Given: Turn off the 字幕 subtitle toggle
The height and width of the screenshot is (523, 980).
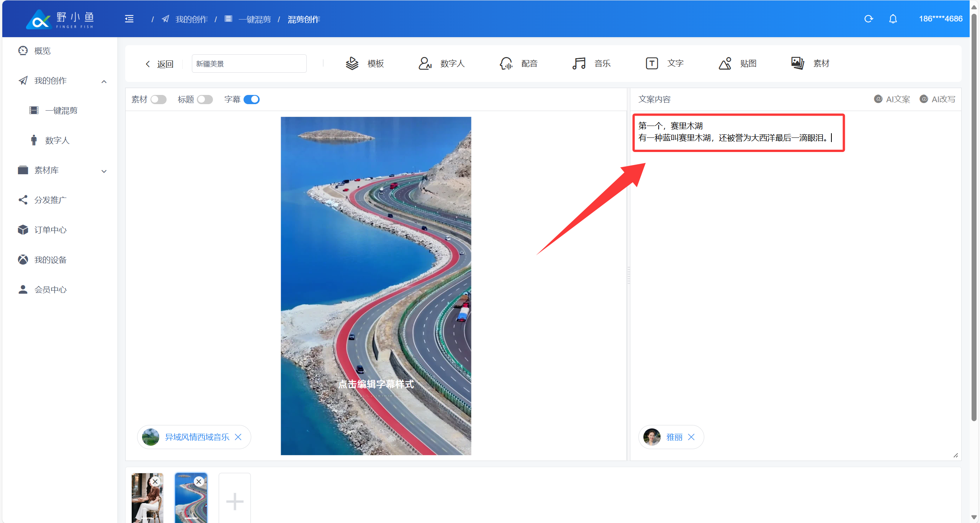Looking at the screenshot, I should 252,100.
